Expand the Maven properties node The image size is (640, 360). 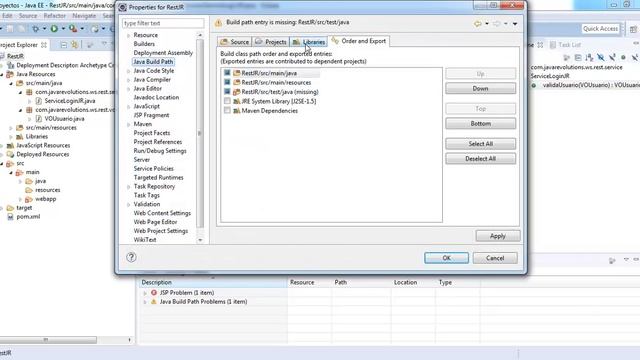click(128, 124)
